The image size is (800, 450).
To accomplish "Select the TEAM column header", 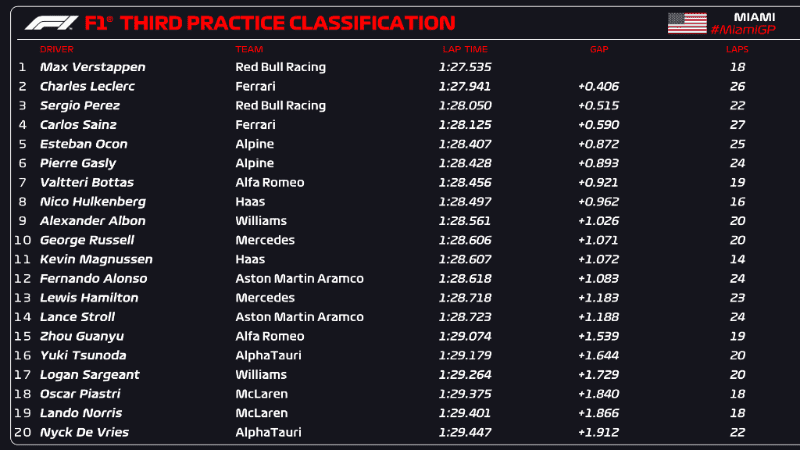I will click(249, 49).
